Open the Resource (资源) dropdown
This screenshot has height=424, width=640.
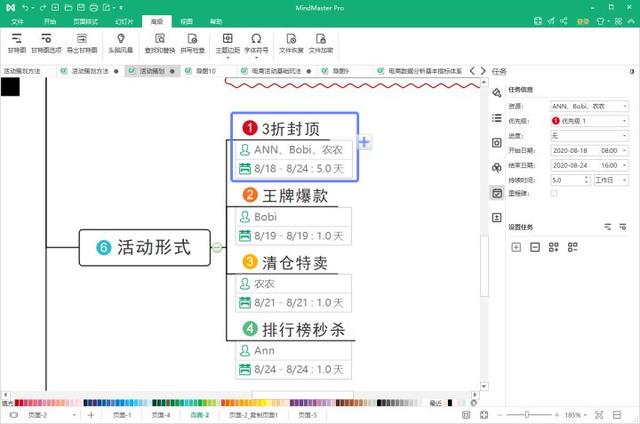(589, 106)
